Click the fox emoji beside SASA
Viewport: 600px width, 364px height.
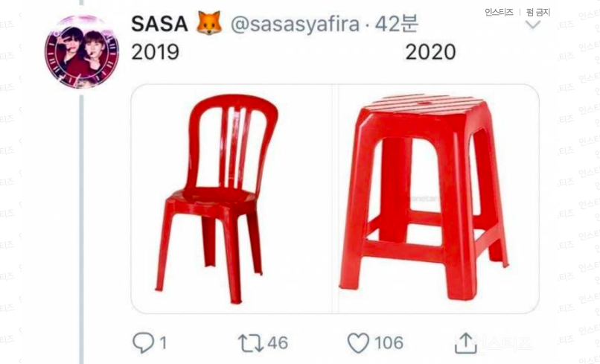[x=209, y=23]
